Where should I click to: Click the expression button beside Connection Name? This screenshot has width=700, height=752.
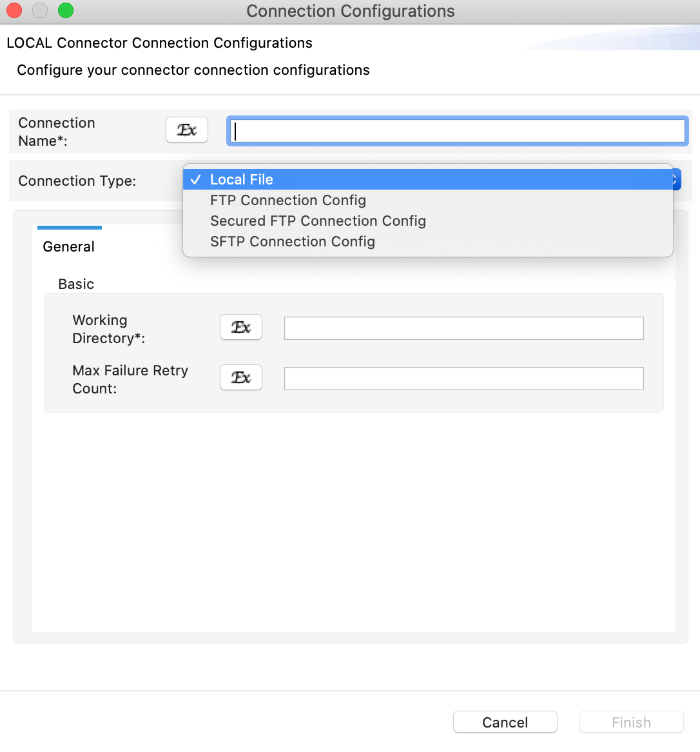186,130
